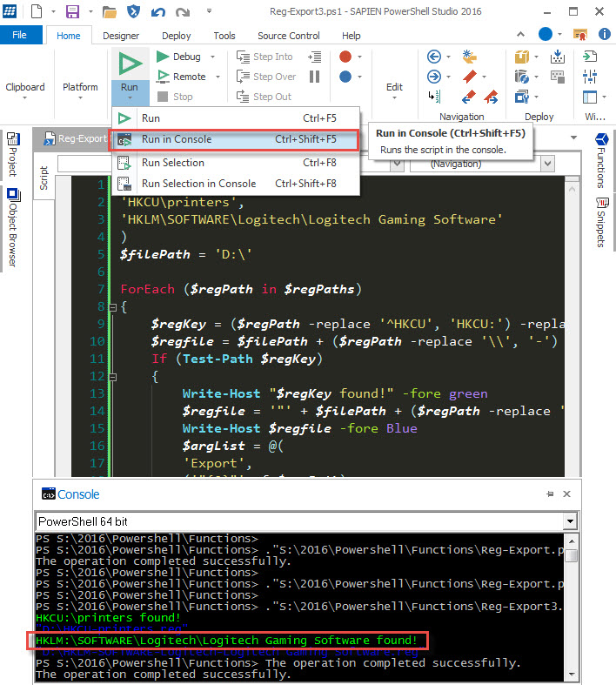Click the Step Out icon
Image resolution: width=616 pixels, height=685 pixels.
(243, 97)
